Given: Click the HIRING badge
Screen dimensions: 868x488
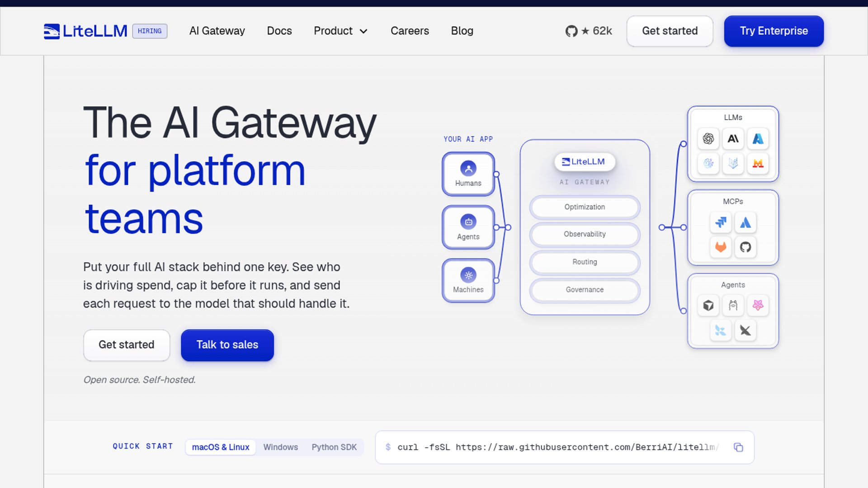Looking at the screenshot, I should pyautogui.click(x=150, y=31).
